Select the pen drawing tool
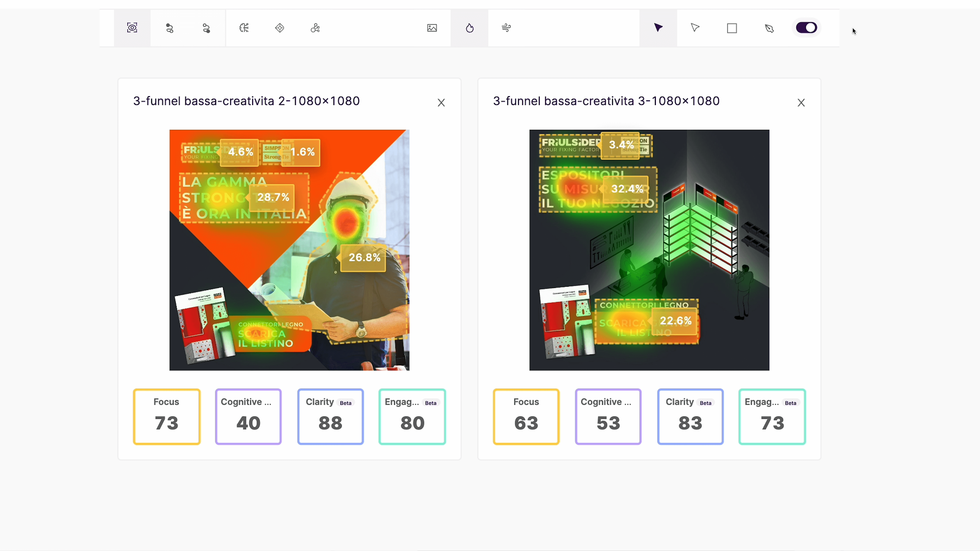Viewport: 980px width, 551px height. [x=769, y=28]
